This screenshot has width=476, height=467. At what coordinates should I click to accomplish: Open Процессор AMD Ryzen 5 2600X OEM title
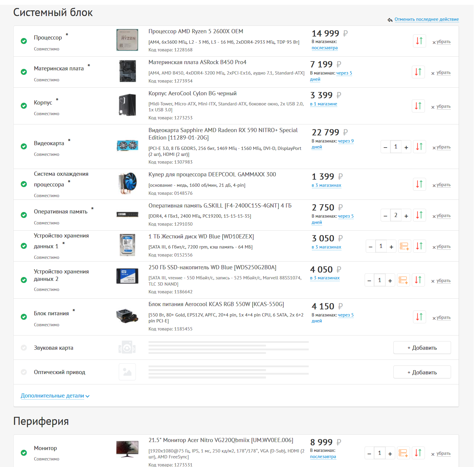196,31
